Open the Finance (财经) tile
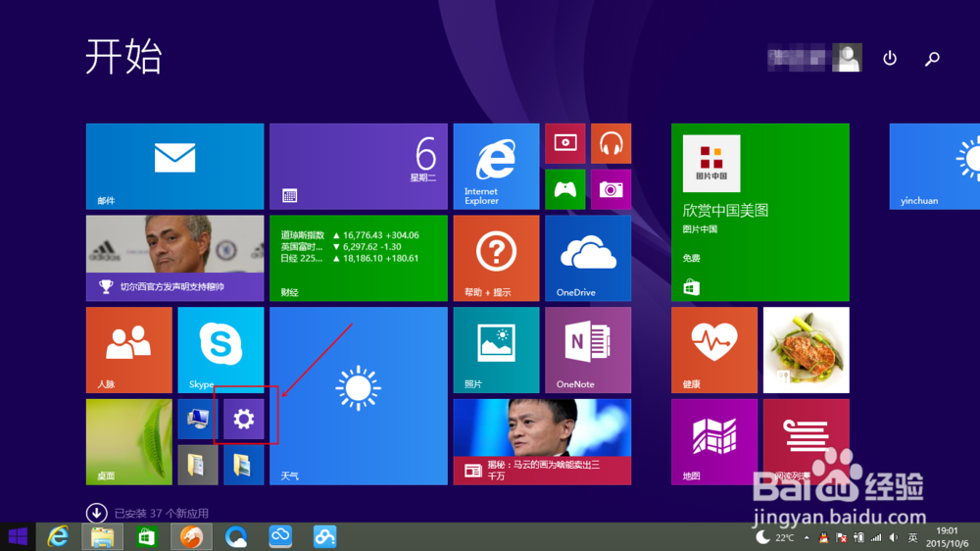Viewport: 980px width, 551px height. click(359, 258)
